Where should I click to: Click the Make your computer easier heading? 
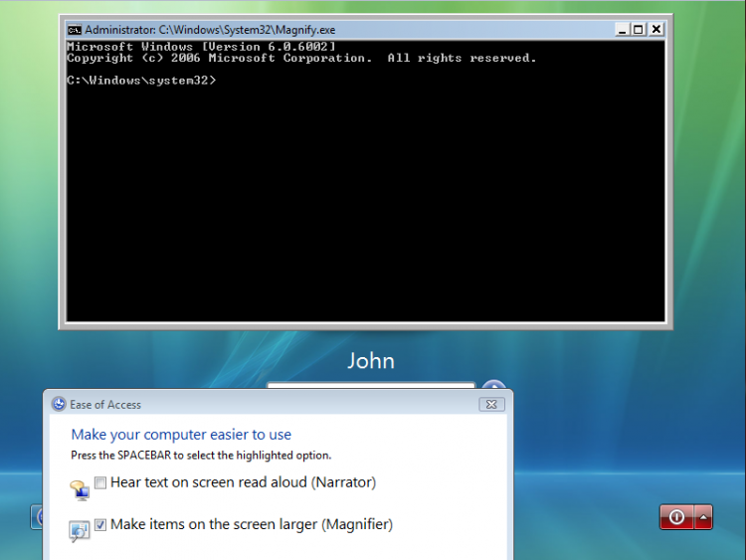pyautogui.click(x=181, y=435)
